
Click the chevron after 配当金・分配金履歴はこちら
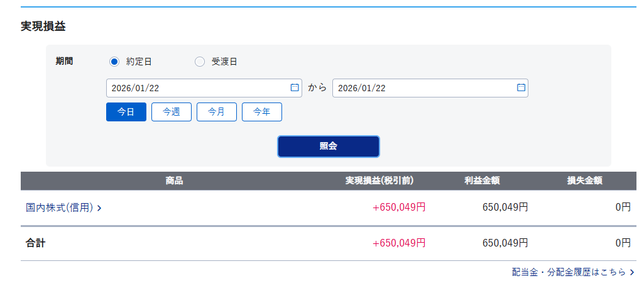632,272
